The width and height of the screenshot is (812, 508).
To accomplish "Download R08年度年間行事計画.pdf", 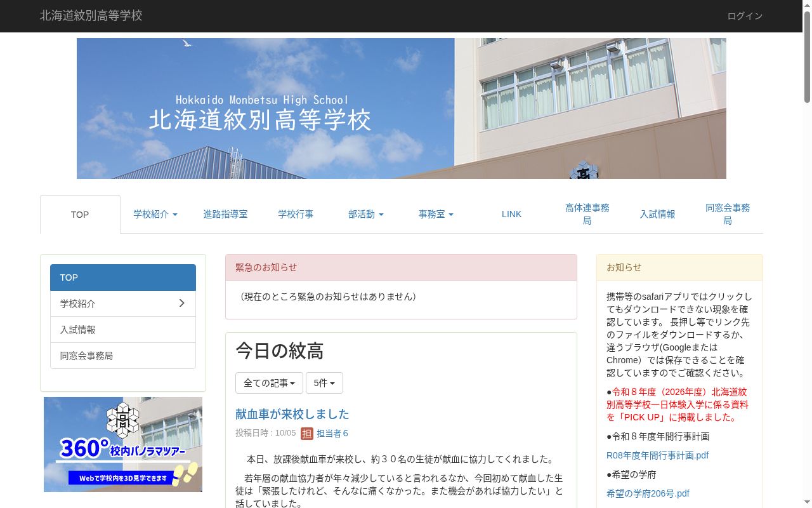I will point(657,455).
